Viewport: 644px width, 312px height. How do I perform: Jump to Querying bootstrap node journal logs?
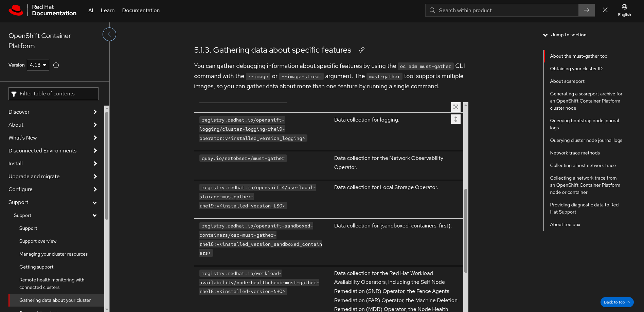coord(584,124)
